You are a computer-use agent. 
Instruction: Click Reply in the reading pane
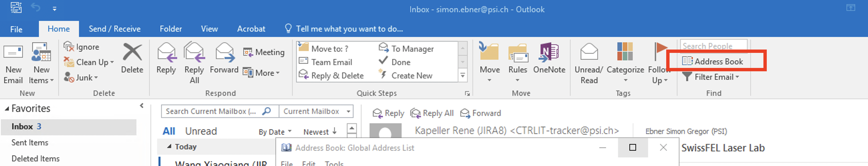[388, 113]
